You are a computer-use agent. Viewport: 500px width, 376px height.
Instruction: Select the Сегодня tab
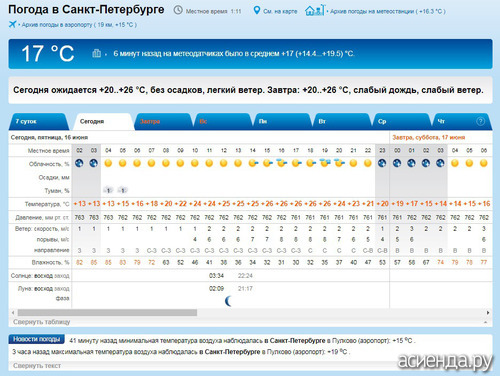pyautogui.click(x=103, y=121)
